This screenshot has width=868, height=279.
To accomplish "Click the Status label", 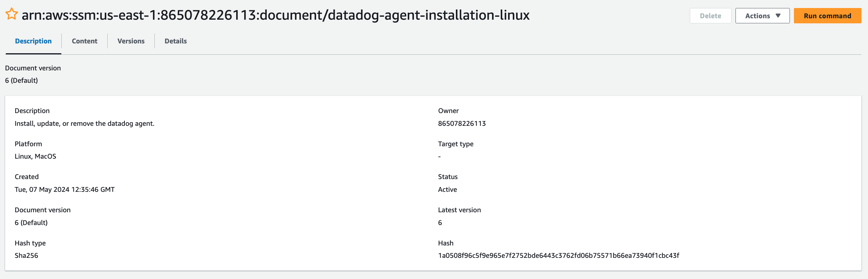I will click(x=448, y=177).
